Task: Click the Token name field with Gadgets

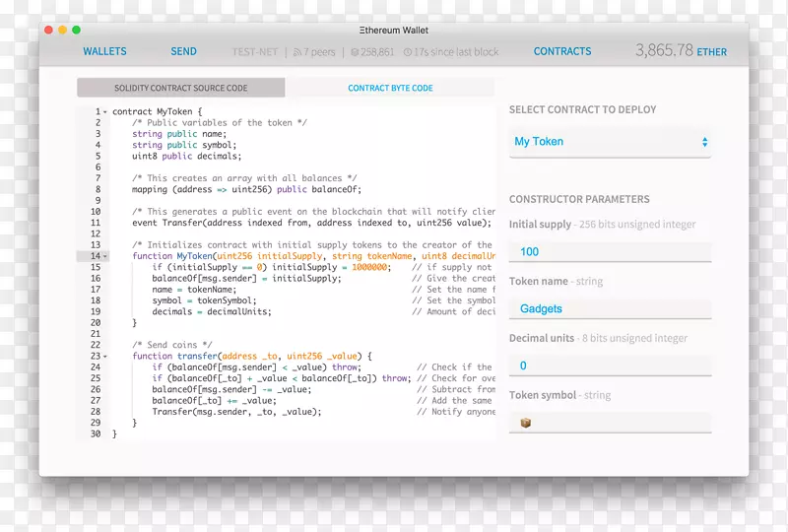Action: (610, 309)
